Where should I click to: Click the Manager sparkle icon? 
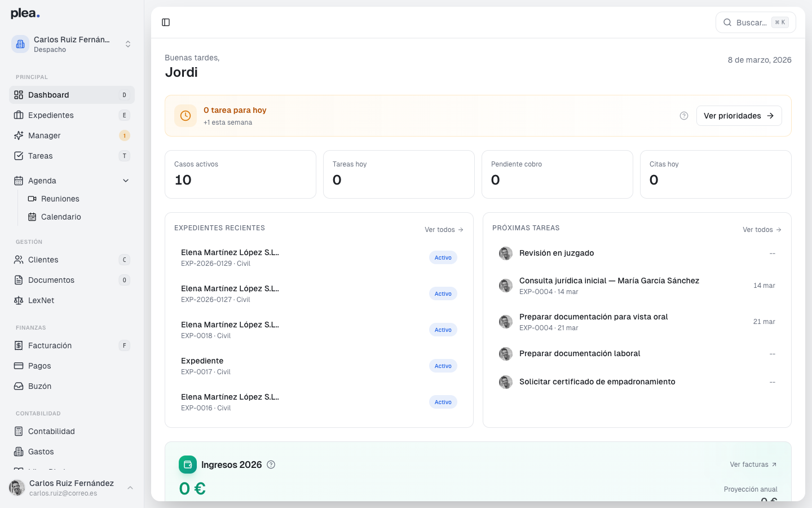tap(19, 135)
